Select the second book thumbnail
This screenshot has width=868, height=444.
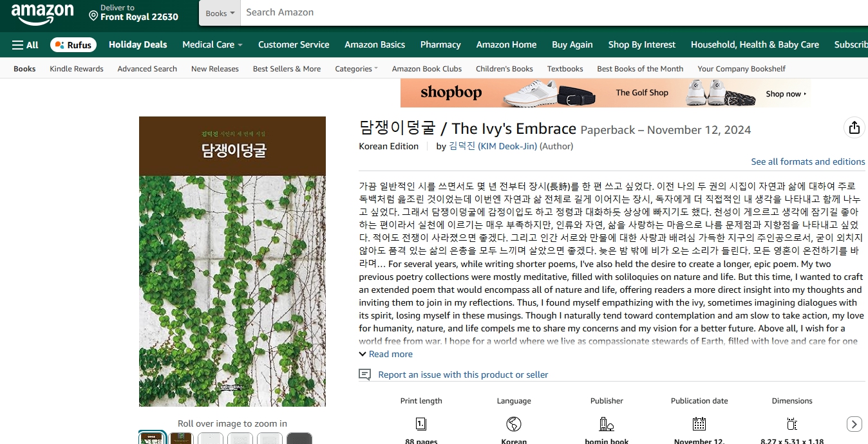click(182, 438)
